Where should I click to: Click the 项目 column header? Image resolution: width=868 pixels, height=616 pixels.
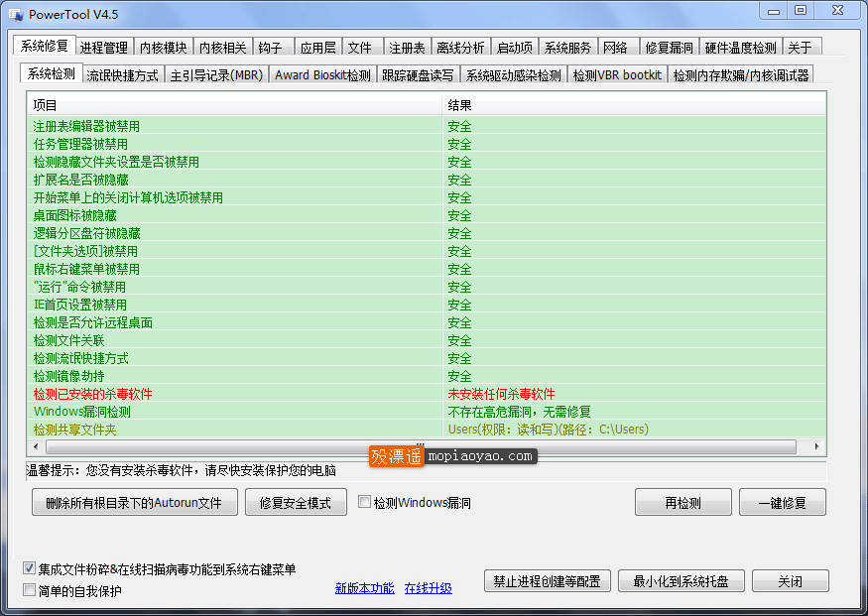point(234,104)
